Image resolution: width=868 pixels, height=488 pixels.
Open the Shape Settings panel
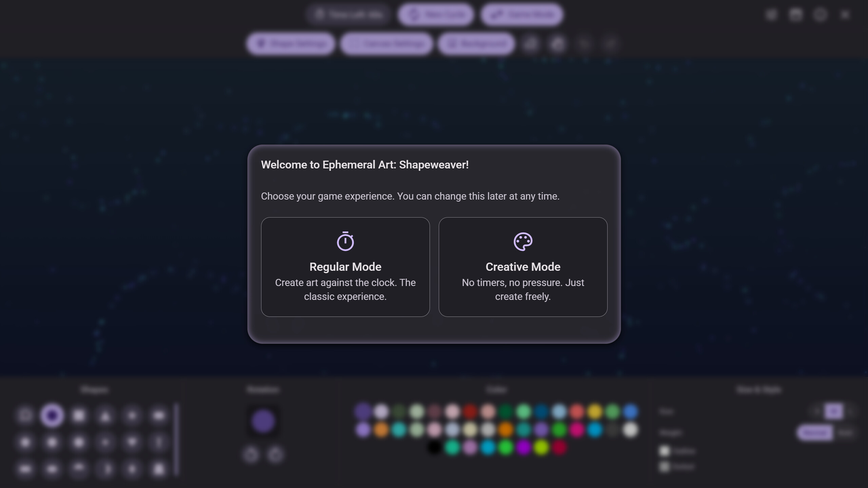click(x=290, y=43)
